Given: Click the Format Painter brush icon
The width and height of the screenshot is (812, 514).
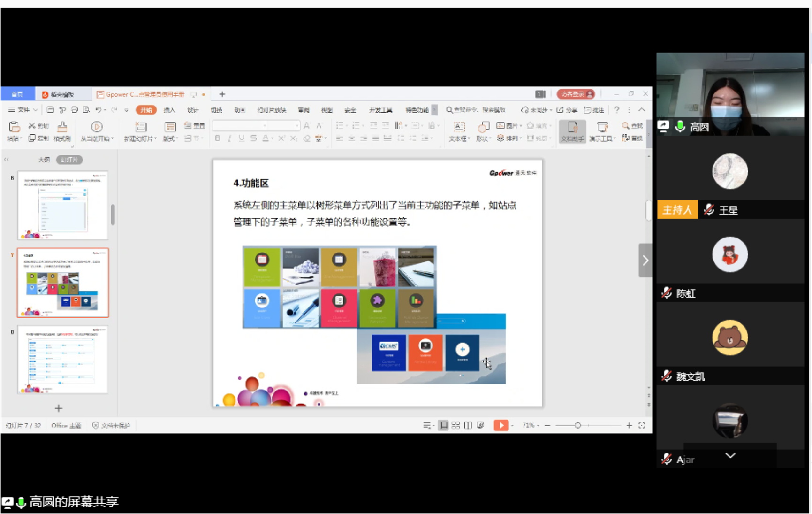Looking at the screenshot, I should pyautogui.click(x=62, y=127).
